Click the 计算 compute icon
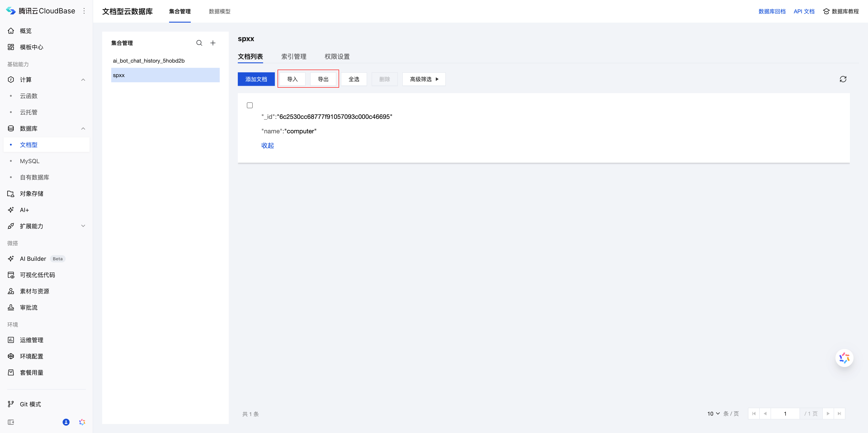Viewport: 868px width, 433px height. coord(11,80)
